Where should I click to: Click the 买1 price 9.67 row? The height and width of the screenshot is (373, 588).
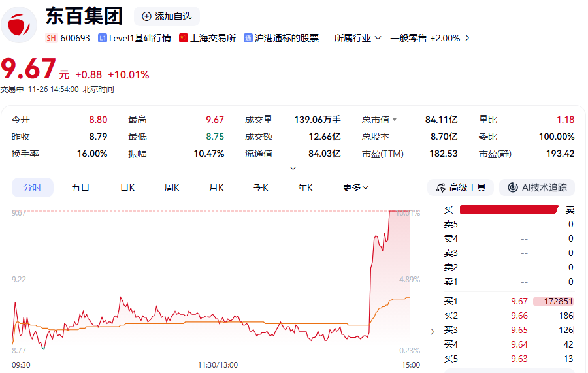point(508,302)
